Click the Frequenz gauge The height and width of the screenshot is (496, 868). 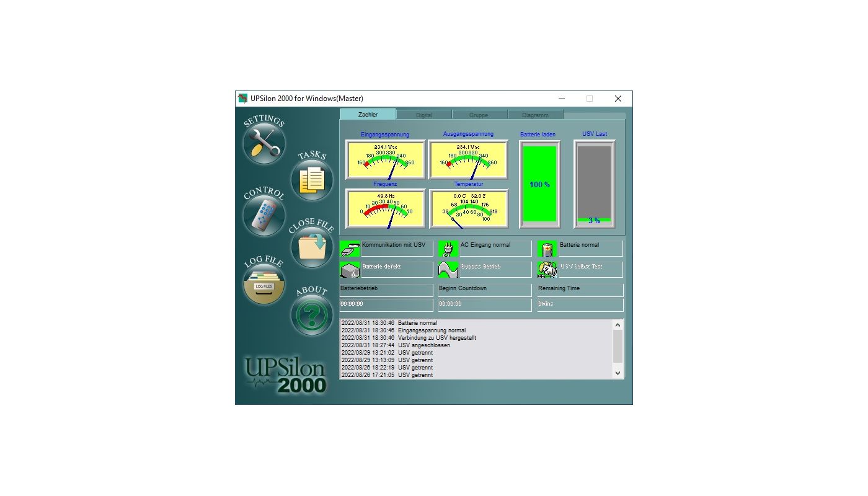tap(385, 209)
